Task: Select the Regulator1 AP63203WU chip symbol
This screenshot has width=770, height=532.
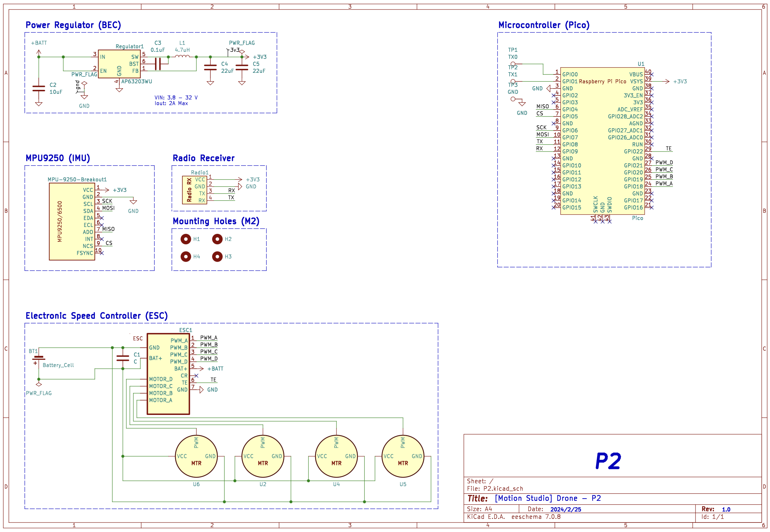Action: point(119,64)
